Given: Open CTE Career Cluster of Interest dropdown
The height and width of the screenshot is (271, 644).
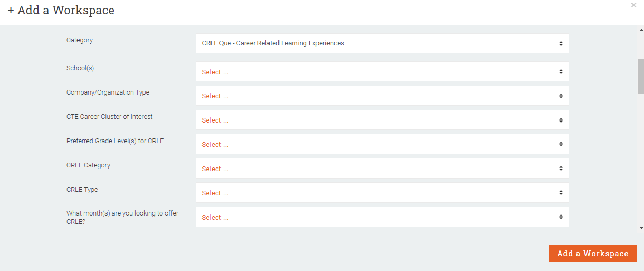Looking at the screenshot, I should [x=382, y=120].
